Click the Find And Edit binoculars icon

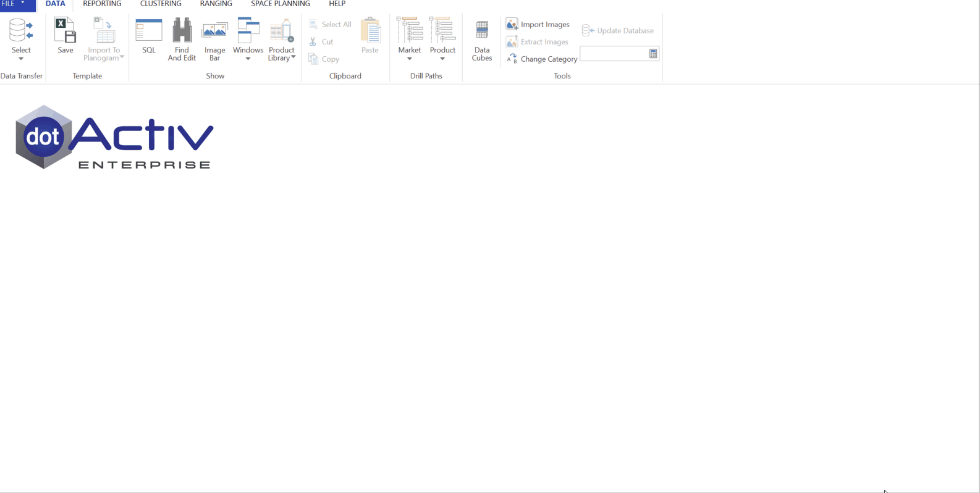click(182, 30)
